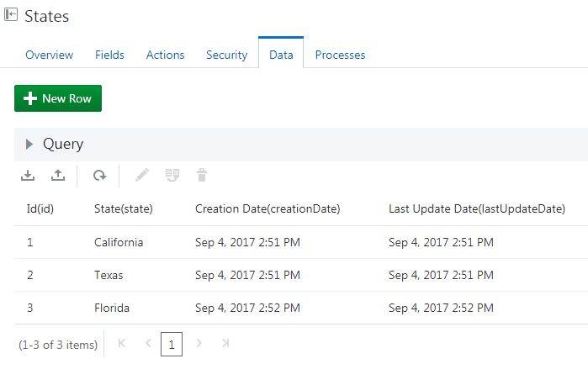This screenshot has width=588, height=385.
Task: Go to the first page arrow
Action: pyautogui.click(x=121, y=343)
